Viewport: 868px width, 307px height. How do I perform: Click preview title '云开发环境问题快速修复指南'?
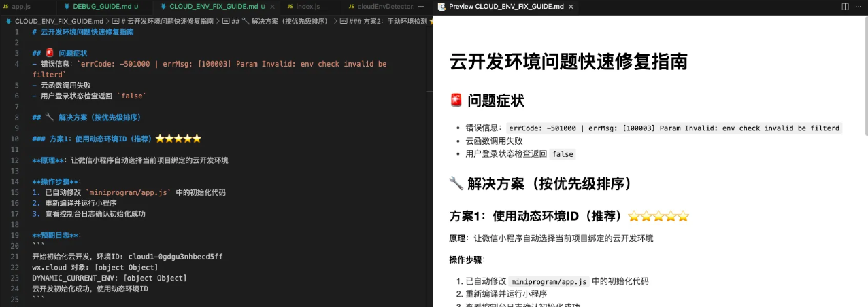point(568,62)
